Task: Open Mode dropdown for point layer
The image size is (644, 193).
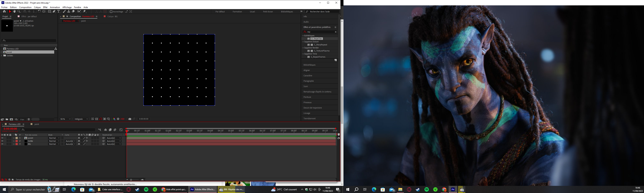Action: click(x=54, y=138)
